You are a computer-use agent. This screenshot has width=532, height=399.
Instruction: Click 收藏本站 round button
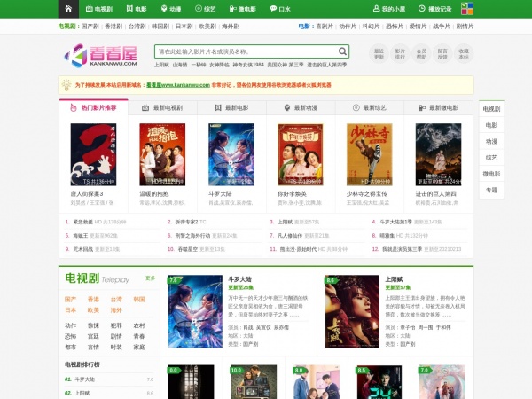(x=464, y=53)
